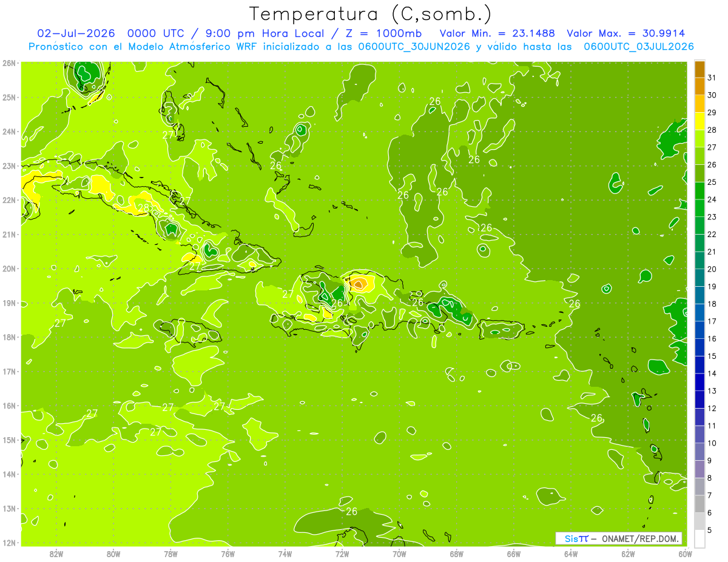Click the "62W" longitude label
The height and width of the screenshot is (562, 728).
coord(628,554)
